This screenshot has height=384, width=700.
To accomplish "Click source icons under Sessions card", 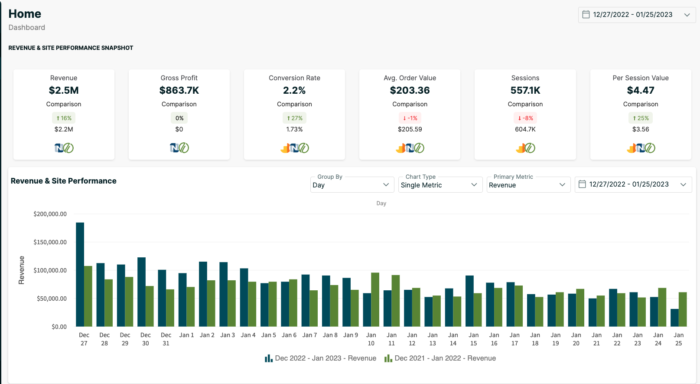I will (x=525, y=148).
